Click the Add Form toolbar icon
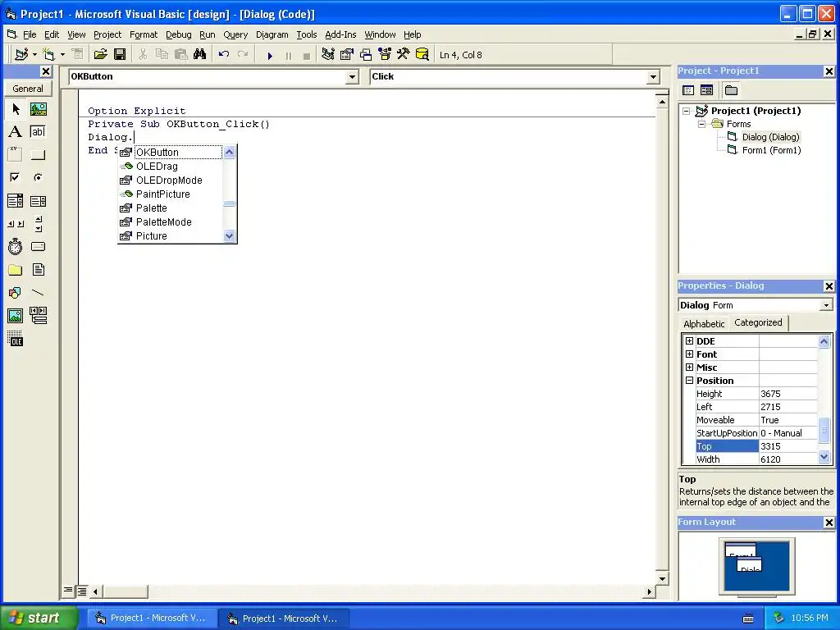This screenshot has width=840, height=630. click(48, 54)
